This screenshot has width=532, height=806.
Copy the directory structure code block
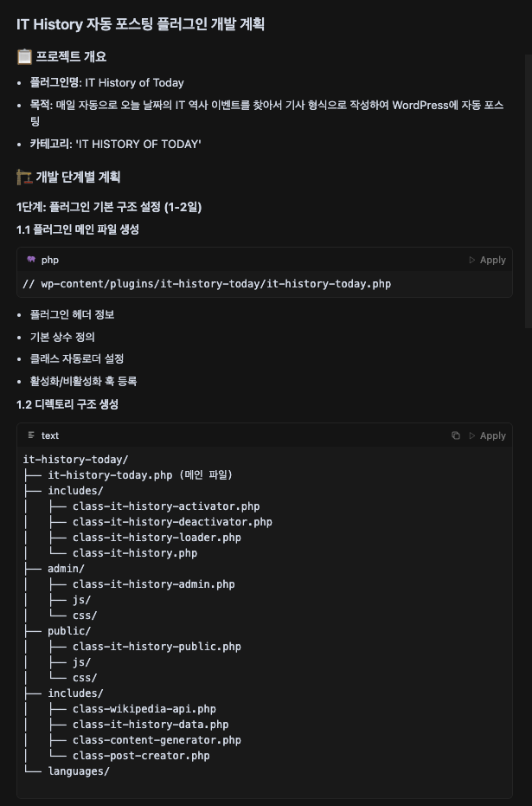point(456,435)
